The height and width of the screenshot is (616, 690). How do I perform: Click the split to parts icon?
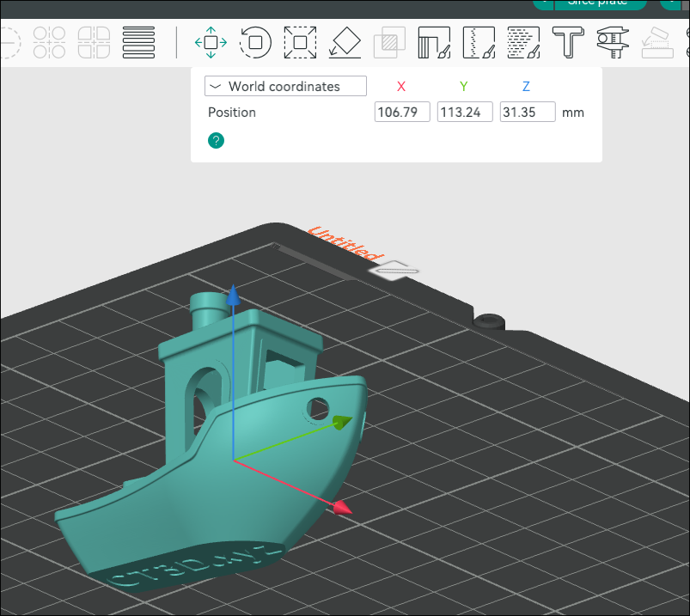tap(94, 42)
